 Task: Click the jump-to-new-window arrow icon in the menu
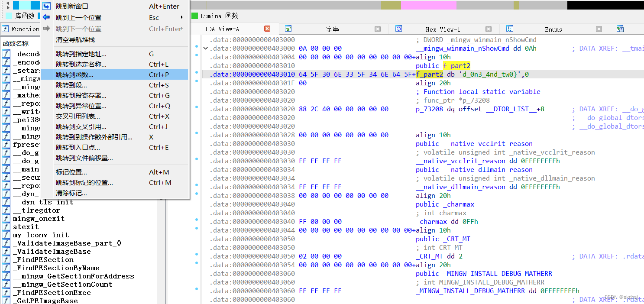46,6
